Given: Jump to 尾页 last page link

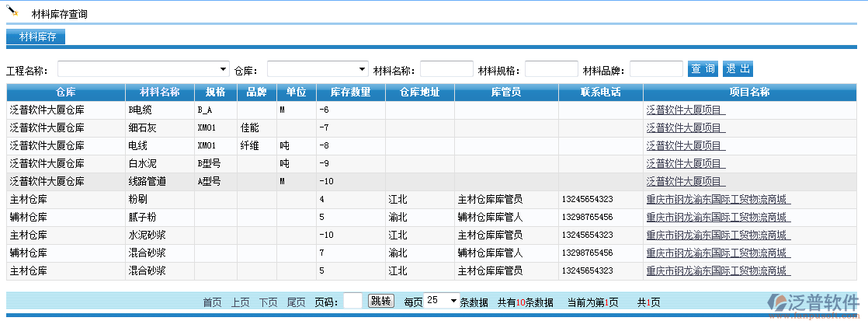Looking at the screenshot, I should pos(296,302).
